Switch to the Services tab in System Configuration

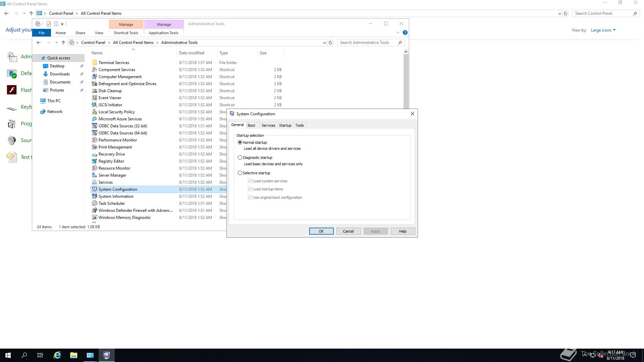(268, 125)
